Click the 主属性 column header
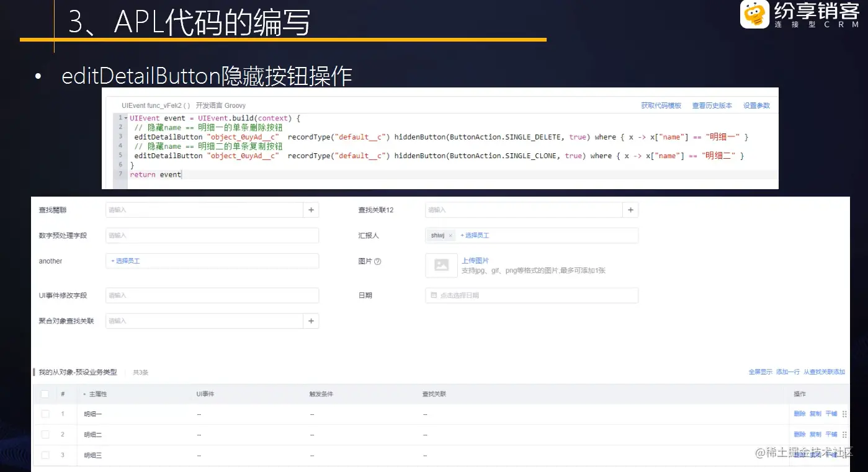This screenshot has height=472, width=868. [x=98, y=394]
